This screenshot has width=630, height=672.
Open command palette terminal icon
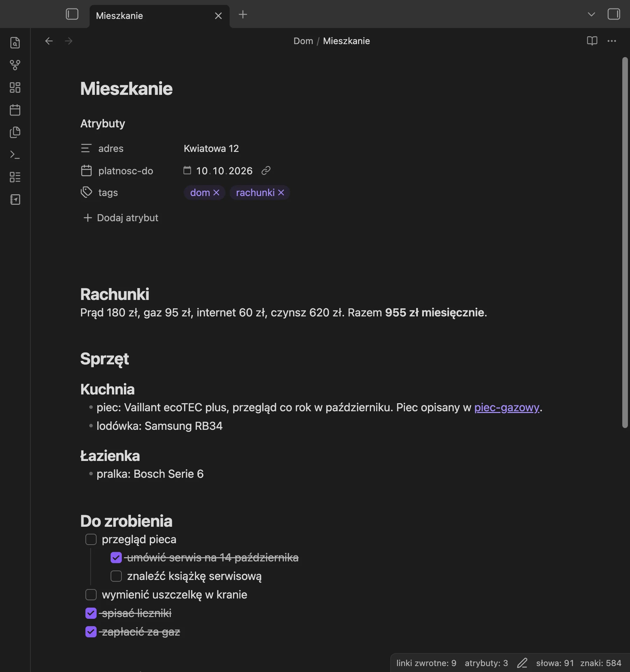(x=15, y=155)
